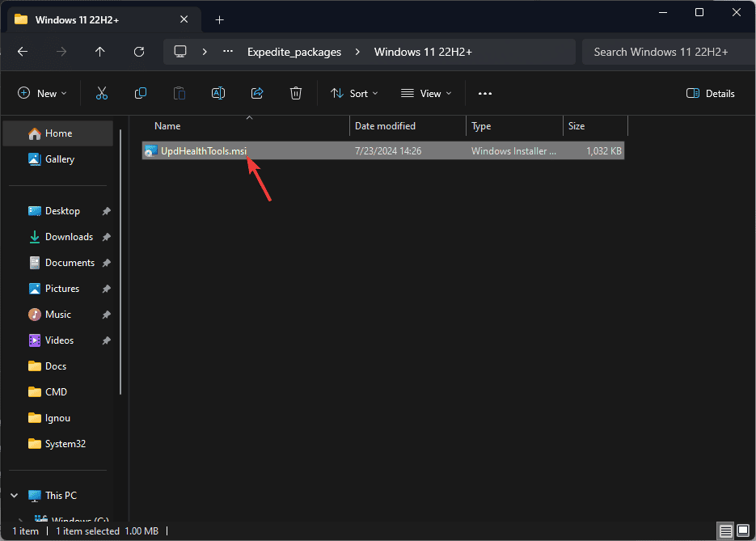Select the UpdHealthTools.msi file
Image resolution: width=756 pixels, height=541 pixels.
[x=382, y=151]
